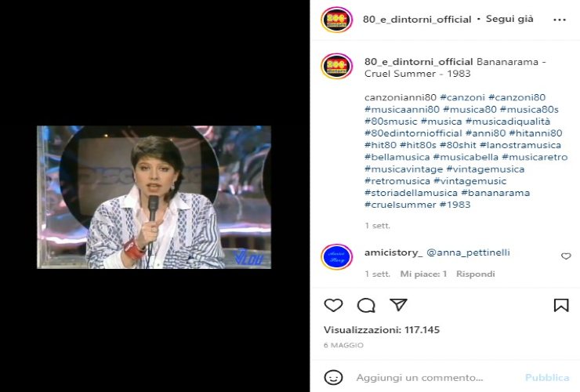Toggle following via Segui già
The image size is (580, 392).
click(x=509, y=19)
